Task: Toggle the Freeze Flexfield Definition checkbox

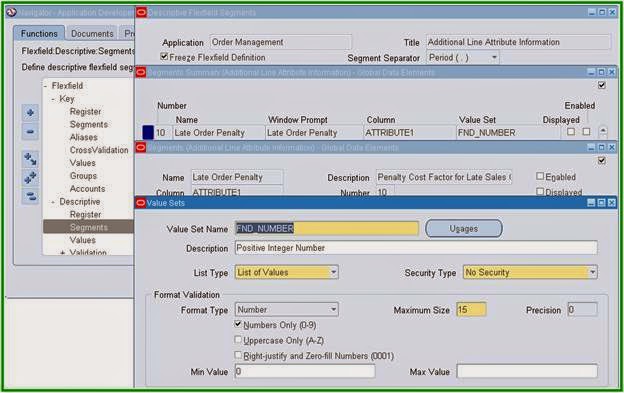Action: tap(164, 56)
